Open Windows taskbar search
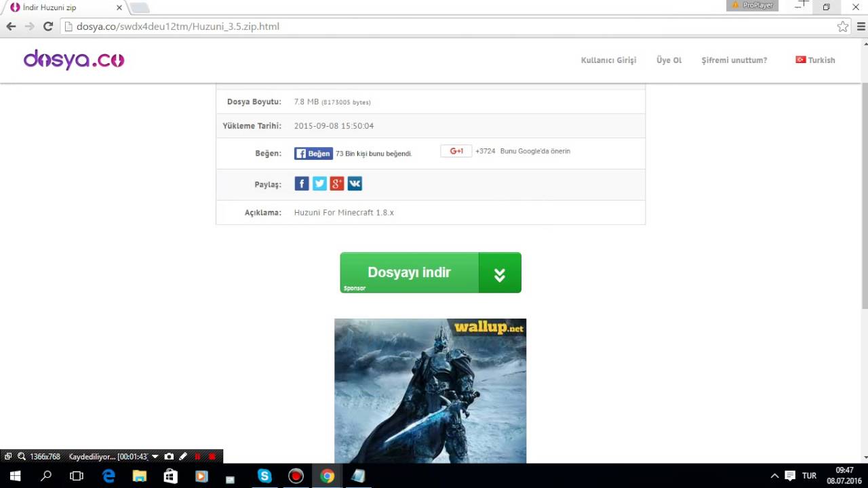This screenshot has height=488, width=868. tap(46, 476)
